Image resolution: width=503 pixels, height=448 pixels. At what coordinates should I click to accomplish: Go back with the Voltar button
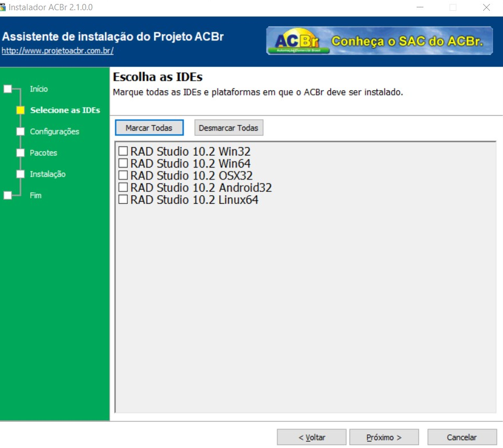pyautogui.click(x=311, y=437)
